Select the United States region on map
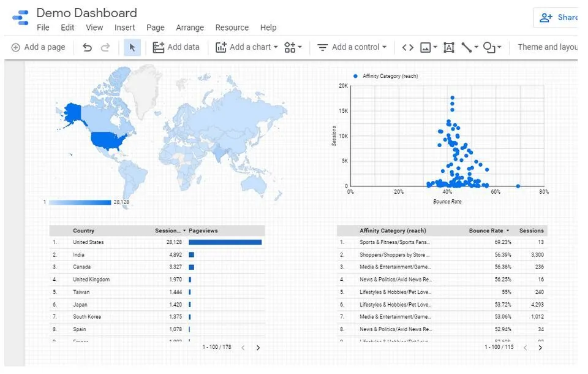The width and height of the screenshot is (588, 374). (107, 140)
